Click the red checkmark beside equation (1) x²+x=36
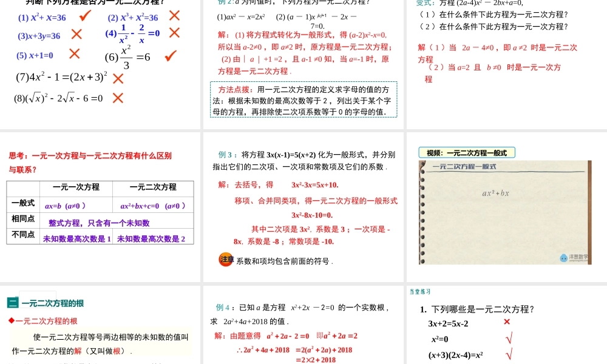The image size is (607, 364). pyautogui.click(x=86, y=15)
